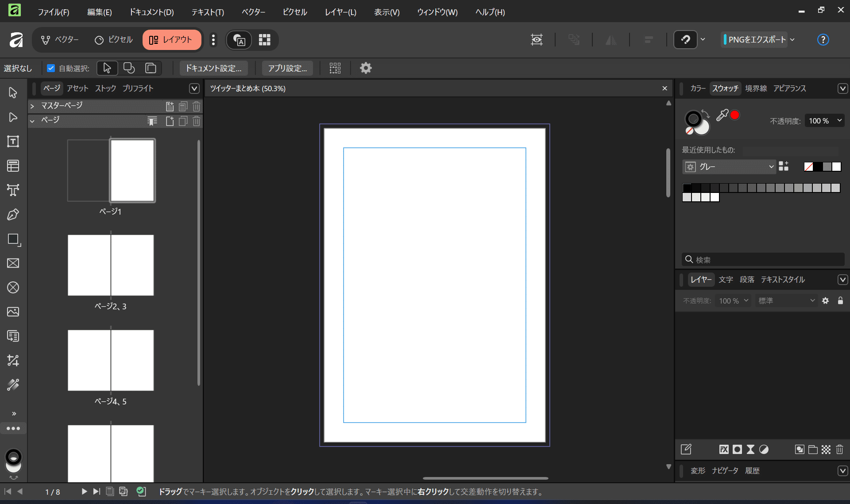850x504 pixels.
Task: Select the Picture Frame Rectangle tool
Action: pyautogui.click(x=13, y=263)
